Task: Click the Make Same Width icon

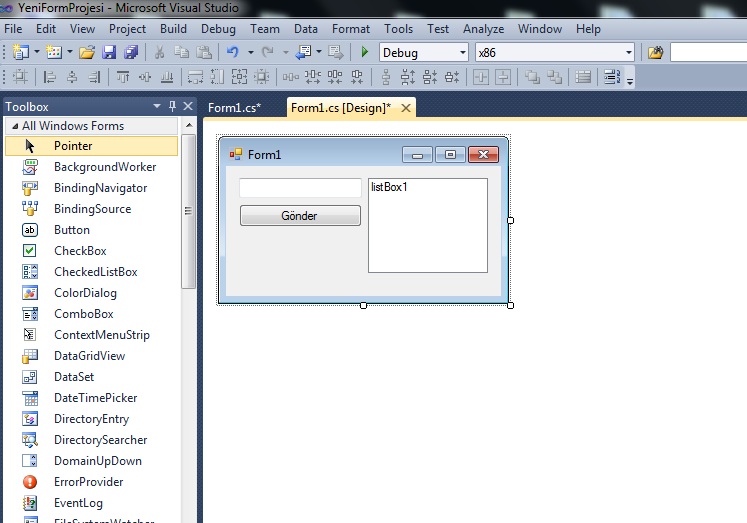Action: pyautogui.click(x=195, y=77)
